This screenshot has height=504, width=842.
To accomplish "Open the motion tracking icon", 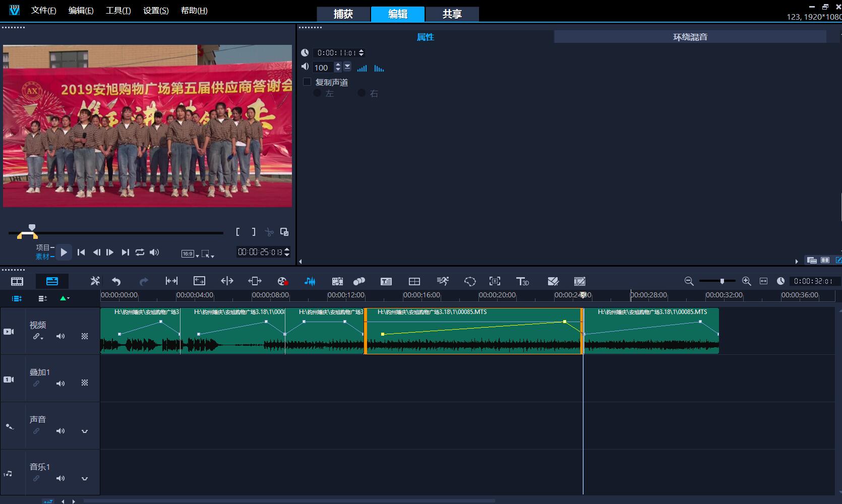I will click(x=359, y=281).
